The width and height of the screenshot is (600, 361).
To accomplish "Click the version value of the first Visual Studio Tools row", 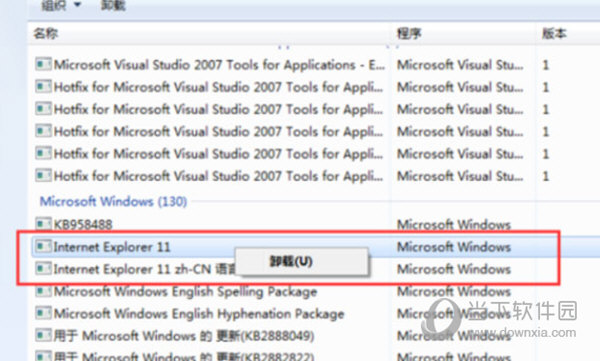I will 546,65.
